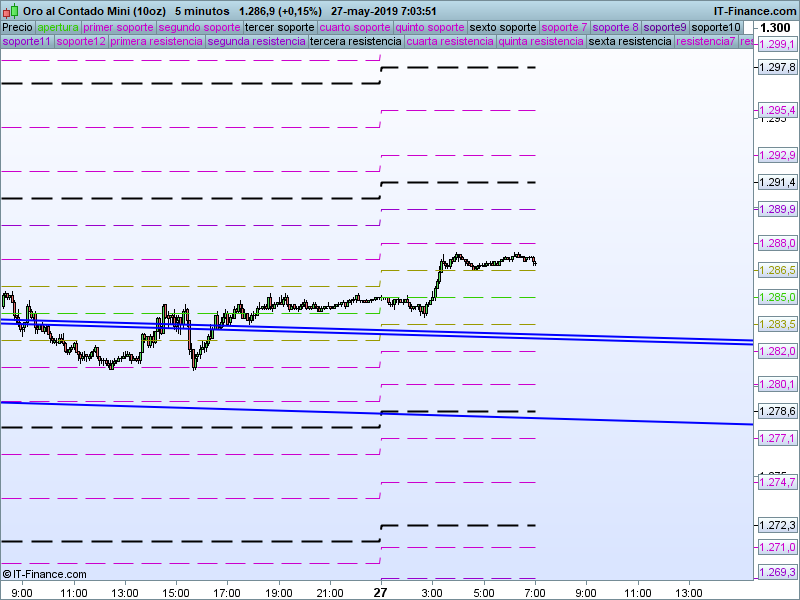Click the 21:00 time axis label
The image size is (800, 600).
coord(330,593)
